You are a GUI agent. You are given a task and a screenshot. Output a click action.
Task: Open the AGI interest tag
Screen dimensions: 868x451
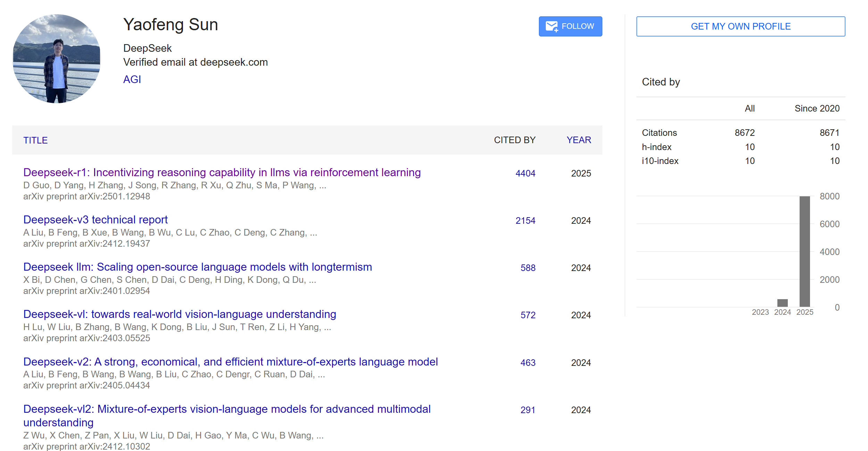click(132, 80)
